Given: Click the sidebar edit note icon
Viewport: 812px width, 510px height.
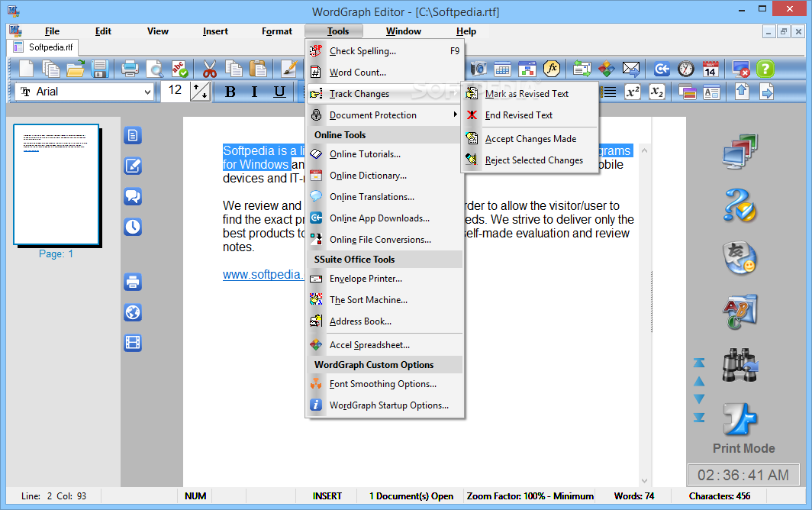Looking at the screenshot, I should [133, 166].
